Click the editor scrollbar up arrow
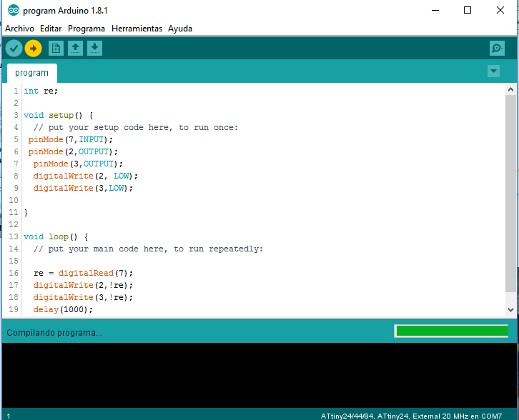 pos(510,89)
